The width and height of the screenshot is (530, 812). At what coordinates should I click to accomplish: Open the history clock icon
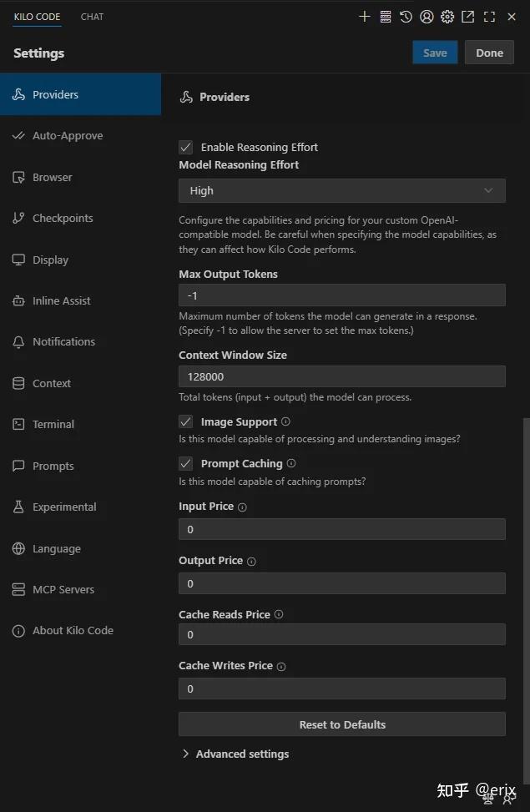(x=406, y=17)
